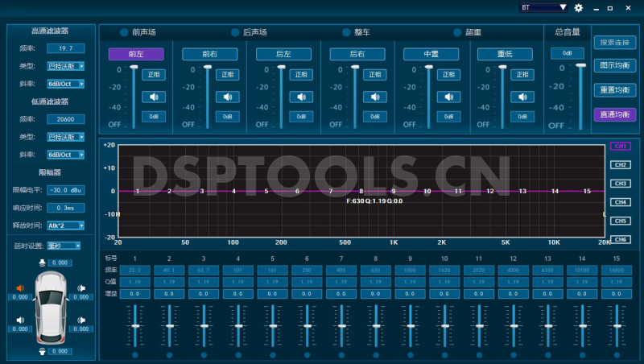Choose the 后声场 radio option
This screenshot has width=644, height=364.
tap(235, 32)
